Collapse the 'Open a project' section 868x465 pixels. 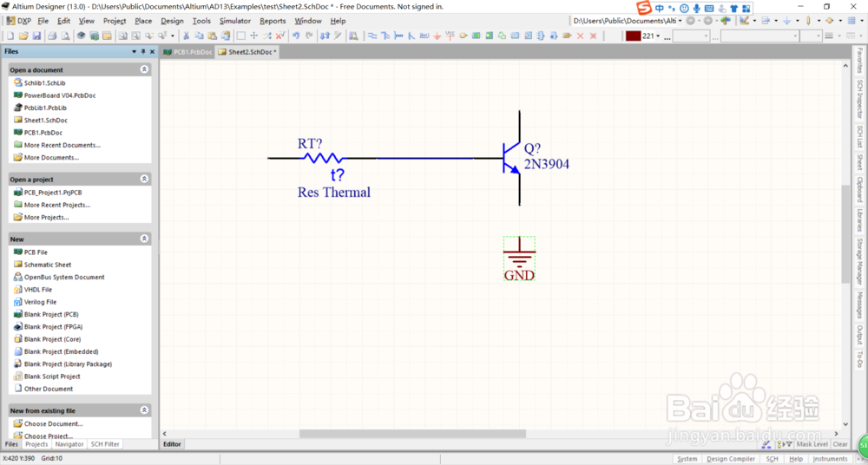pyautogui.click(x=144, y=180)
